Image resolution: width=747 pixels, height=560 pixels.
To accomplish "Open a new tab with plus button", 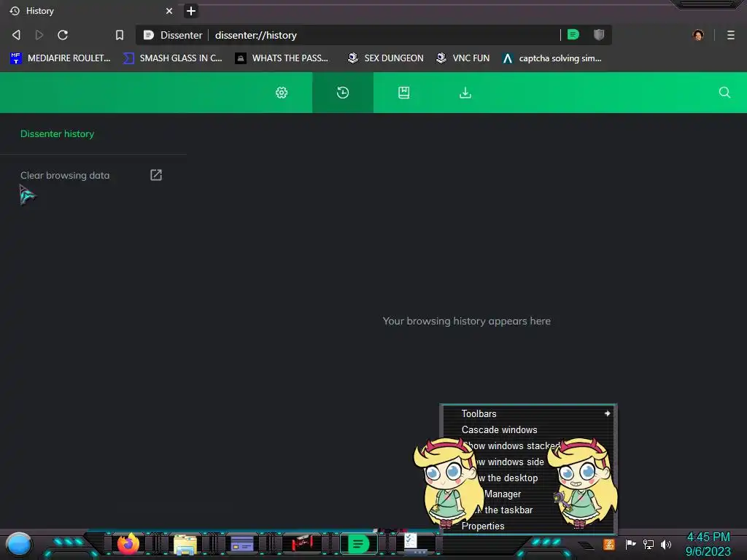I will click(191, 11).
